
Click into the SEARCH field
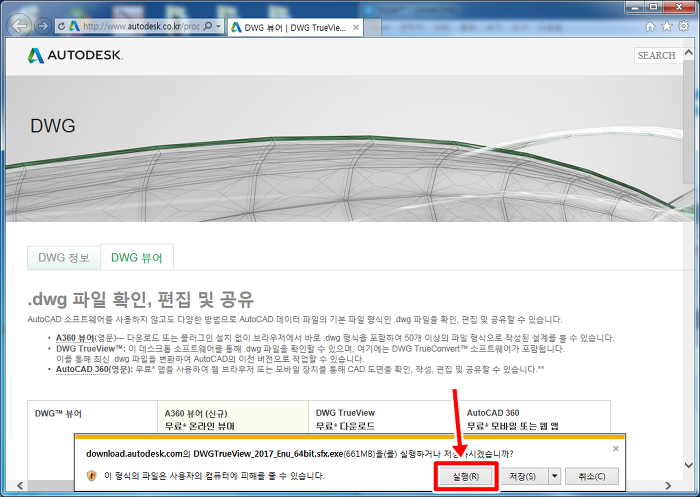[658, 55]
